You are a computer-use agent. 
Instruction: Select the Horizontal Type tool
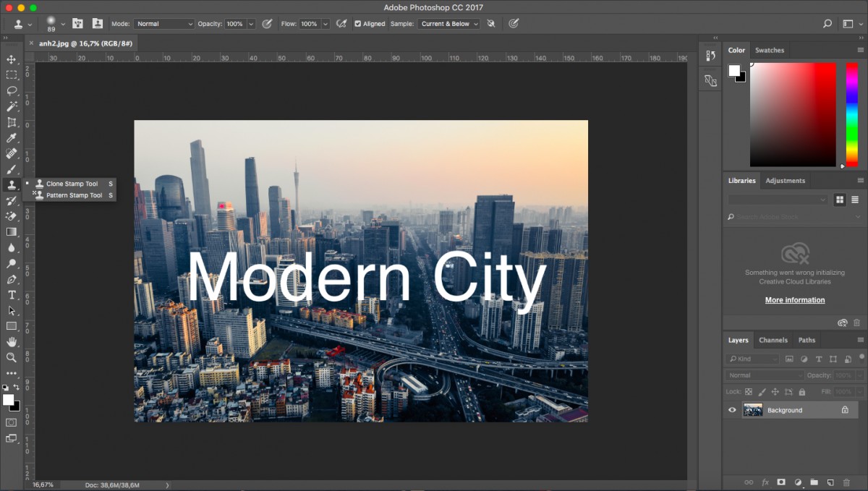tap(12, 294)
